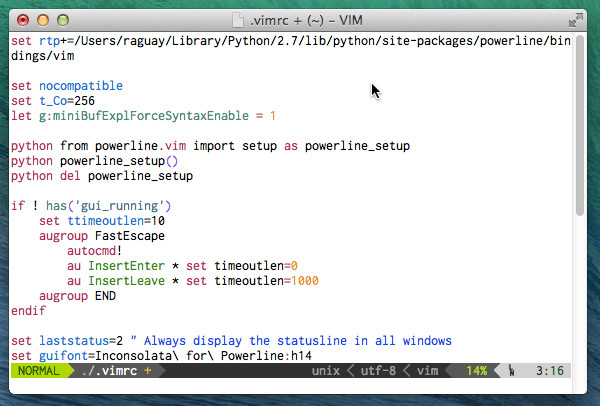Click the vertical scrollbar thumb

[x=580, y=125]
